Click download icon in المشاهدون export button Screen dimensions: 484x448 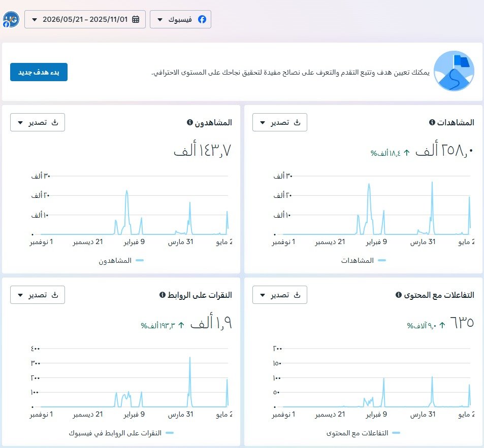(55, 122)
